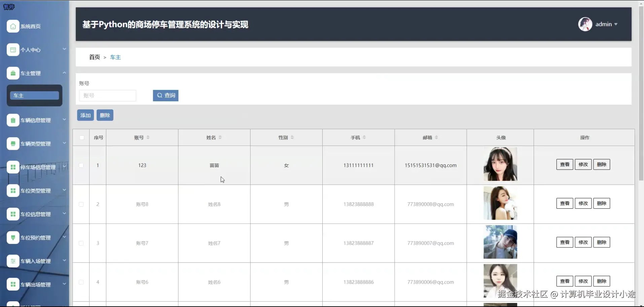
Task: Click 查看 for the 苗苗 row
Action: (565, 164)
